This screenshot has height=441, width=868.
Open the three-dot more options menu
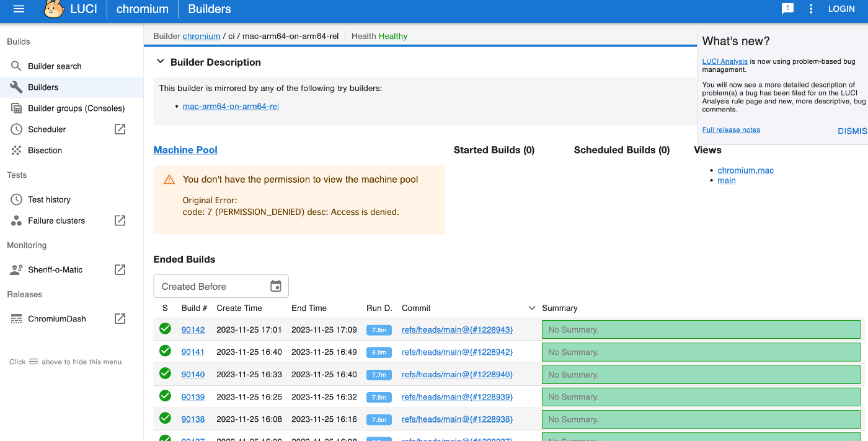tap(811, 9)
